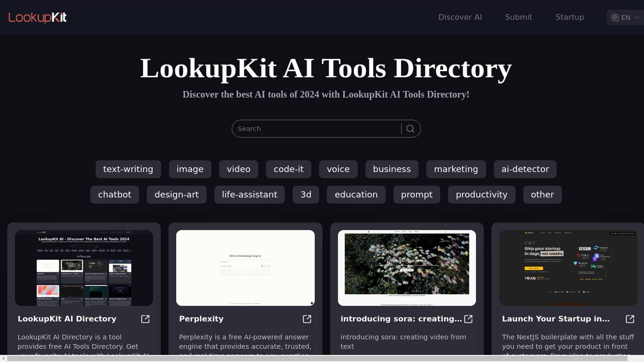This screenshot has width=644, height=362.
Task: Go to the Startup navigation item
Action: pyautogui.click(x=570, y=17)
